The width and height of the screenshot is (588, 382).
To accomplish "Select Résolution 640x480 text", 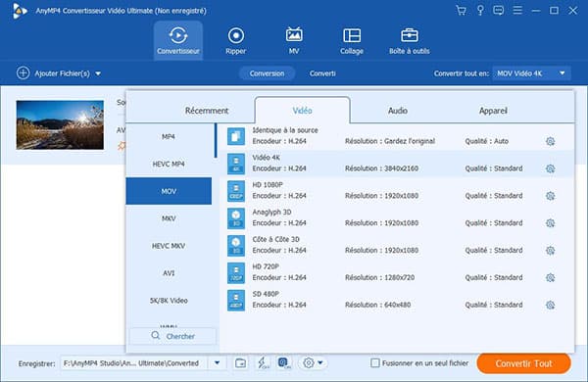I will (377, 305).
